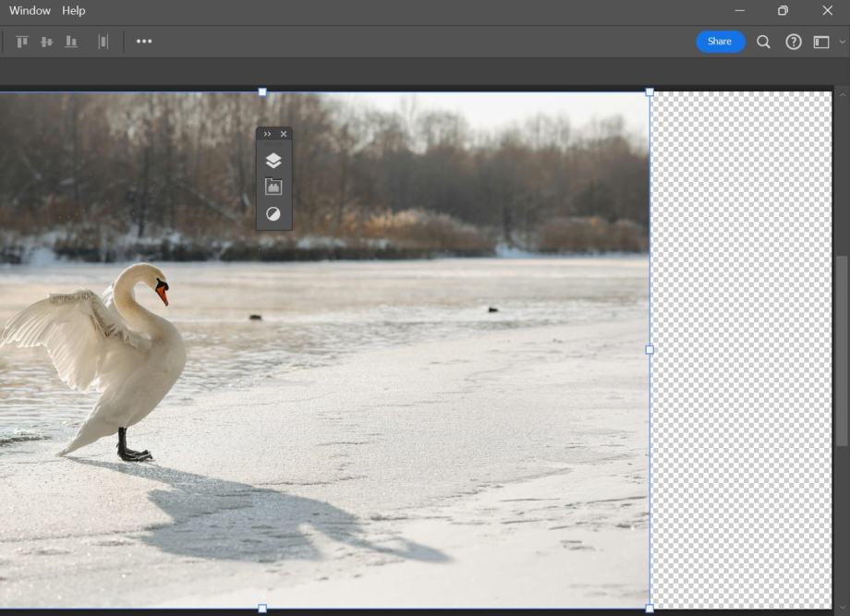Screen dimensions: 850x616
Task: Open the Libraries panel icon
Action: click(273, 187)
